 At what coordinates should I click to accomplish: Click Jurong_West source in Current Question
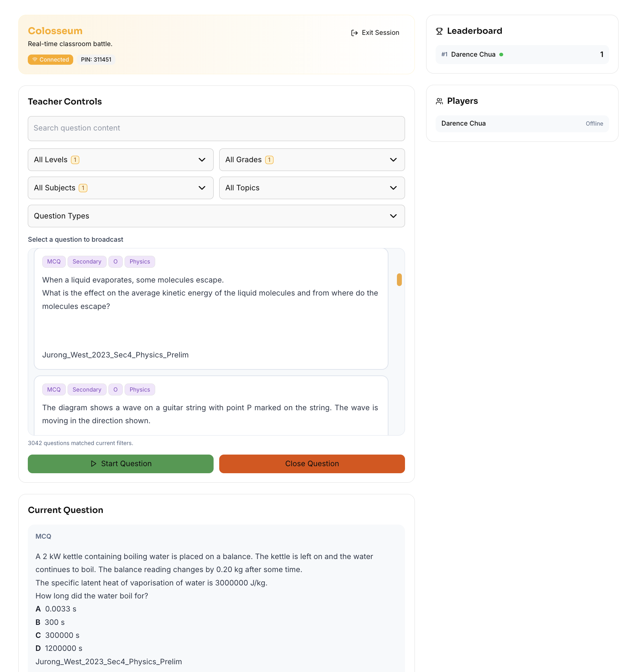109,661
